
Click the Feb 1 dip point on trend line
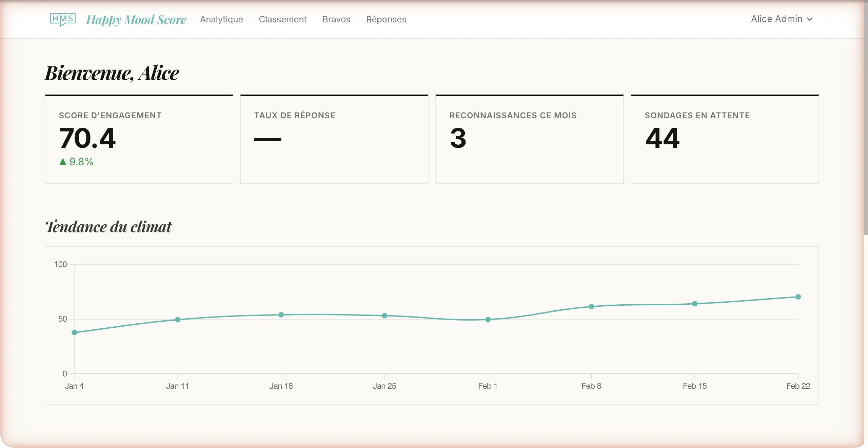click(488, 320)
